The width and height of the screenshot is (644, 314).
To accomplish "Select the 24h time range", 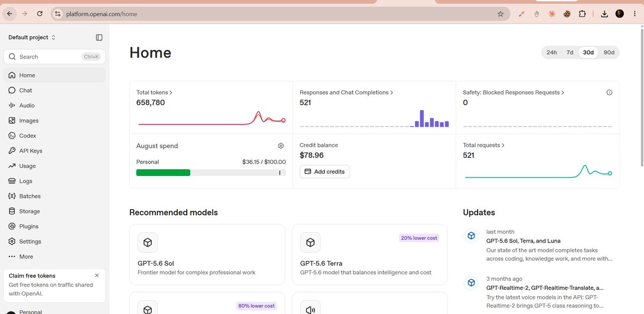I will click(552, 53).
